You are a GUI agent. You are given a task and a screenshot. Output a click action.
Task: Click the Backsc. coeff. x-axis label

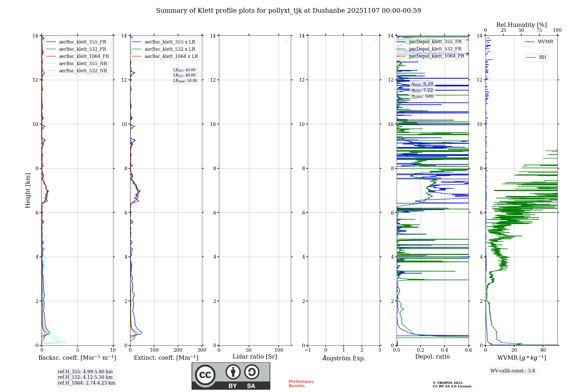point(77,358)
